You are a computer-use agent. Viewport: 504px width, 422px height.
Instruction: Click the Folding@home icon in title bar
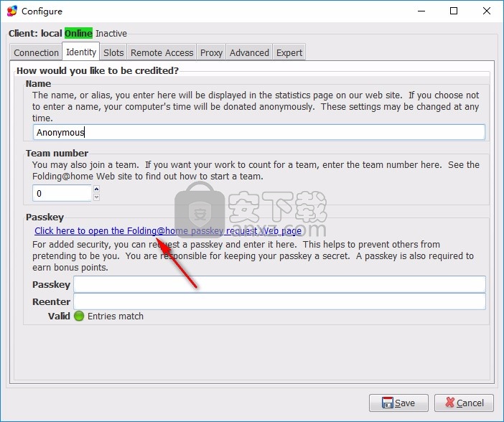[12, 11]
